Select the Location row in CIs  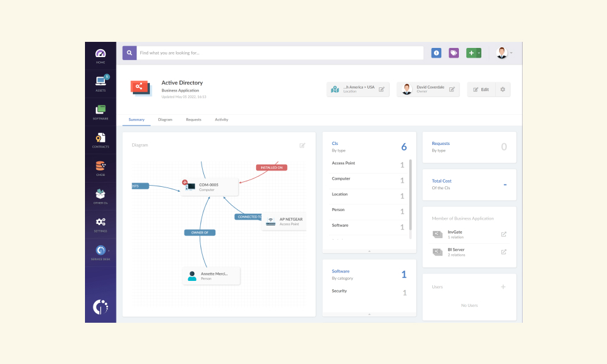click(x=368, y=195)
